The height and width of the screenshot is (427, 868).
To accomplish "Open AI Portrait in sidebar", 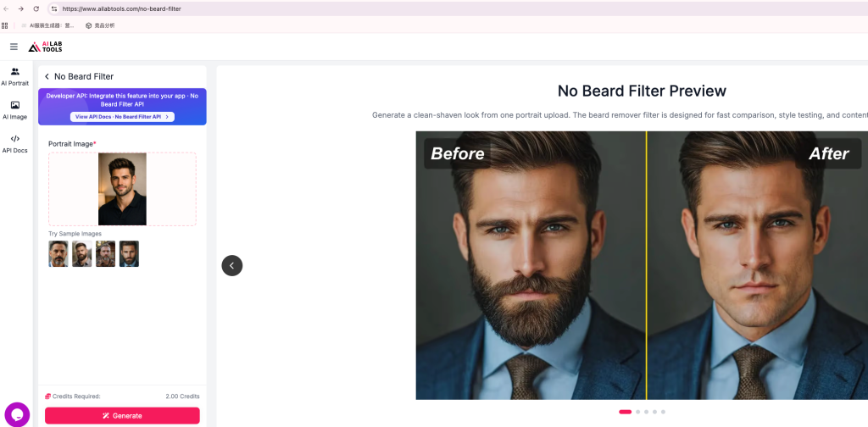I will [x=15, y=76].
